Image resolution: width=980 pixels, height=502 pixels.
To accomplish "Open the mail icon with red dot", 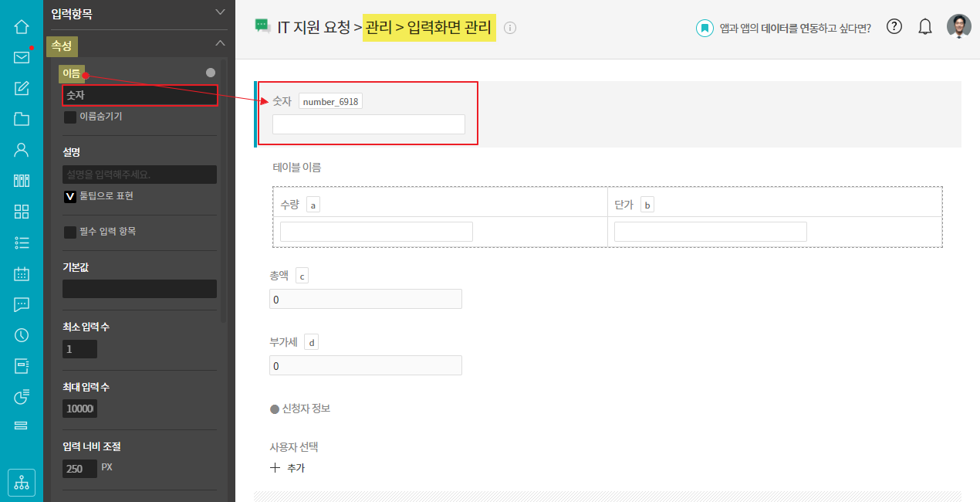I will (22, 57).
